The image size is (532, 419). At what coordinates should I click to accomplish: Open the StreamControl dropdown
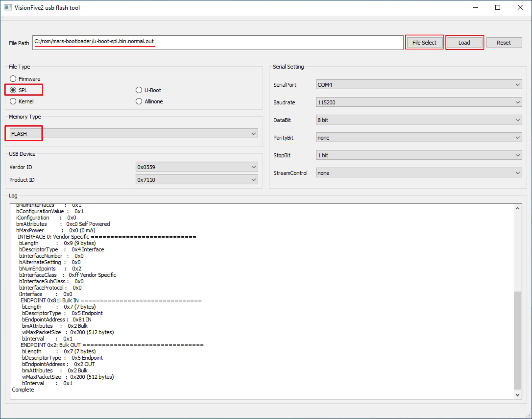(x=419, y=173)
